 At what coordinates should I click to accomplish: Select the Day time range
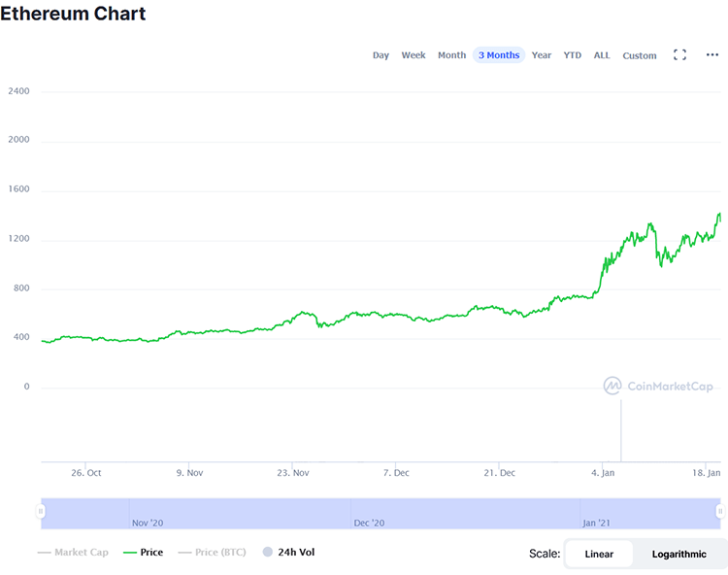(381, 55)
